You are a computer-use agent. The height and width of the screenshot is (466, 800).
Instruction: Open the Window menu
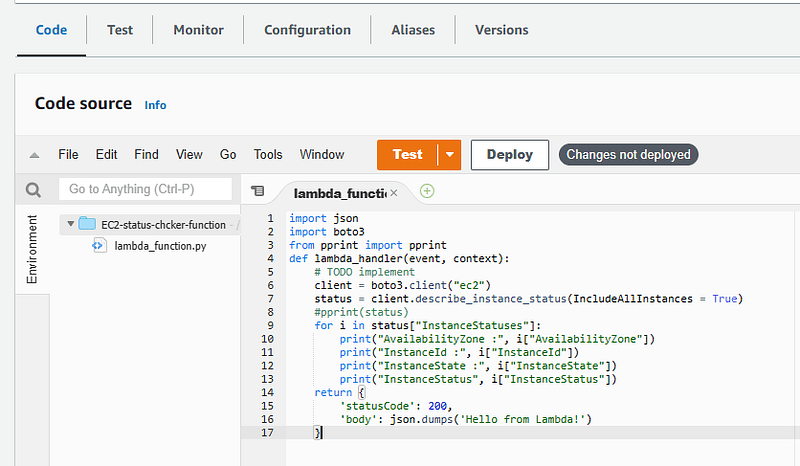[321, 155]
